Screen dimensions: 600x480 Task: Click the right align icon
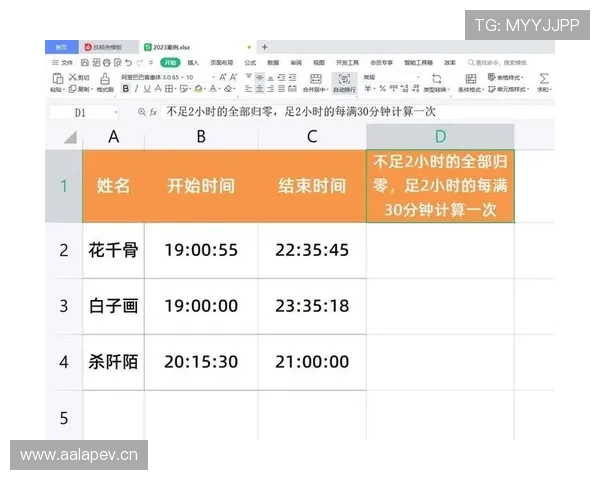[x=271, y=89]
